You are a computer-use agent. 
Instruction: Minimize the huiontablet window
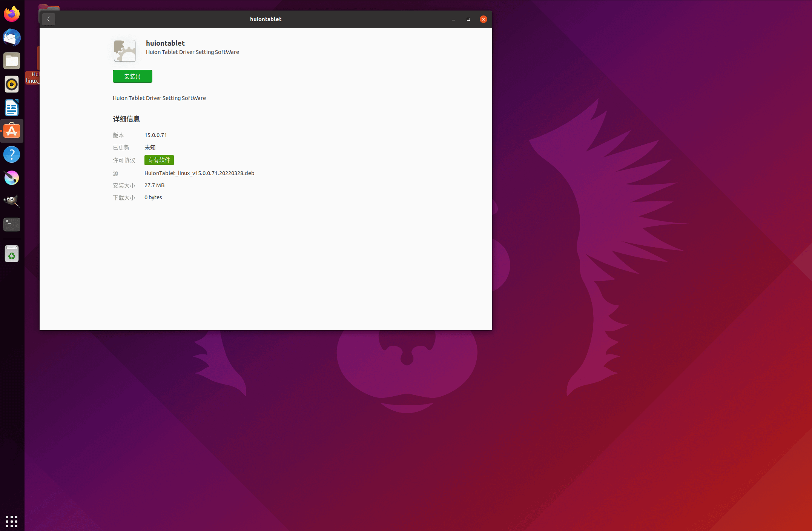point(453,19)
